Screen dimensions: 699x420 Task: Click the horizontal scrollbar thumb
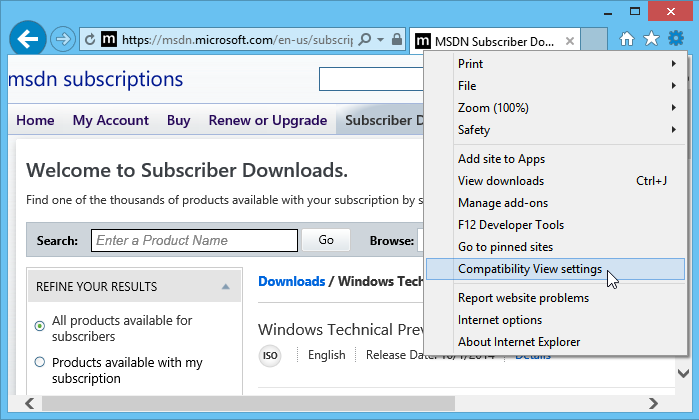(x=248, y=404)
